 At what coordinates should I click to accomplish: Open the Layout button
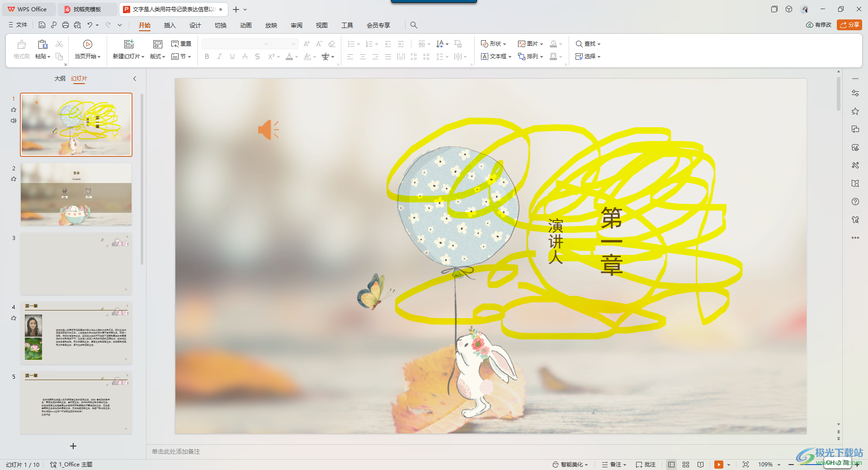[x=158, y=49]
